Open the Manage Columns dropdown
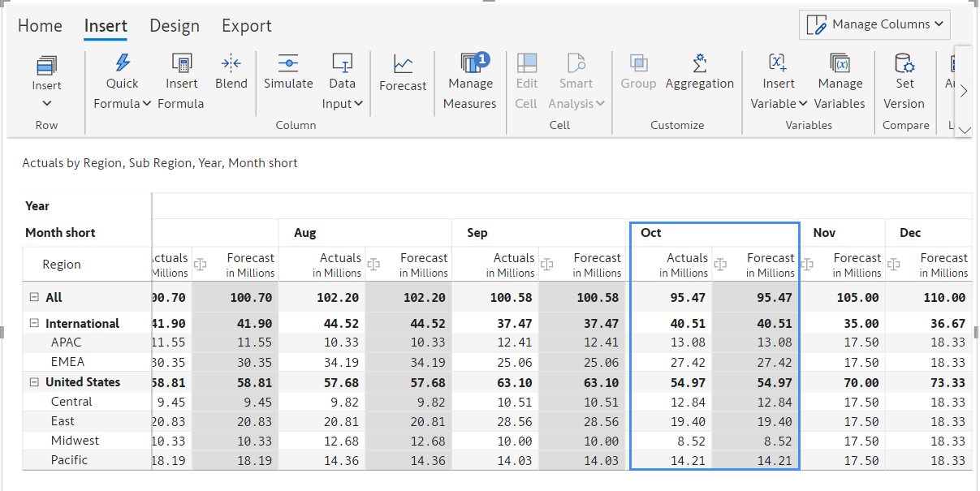 click(874, 25)
